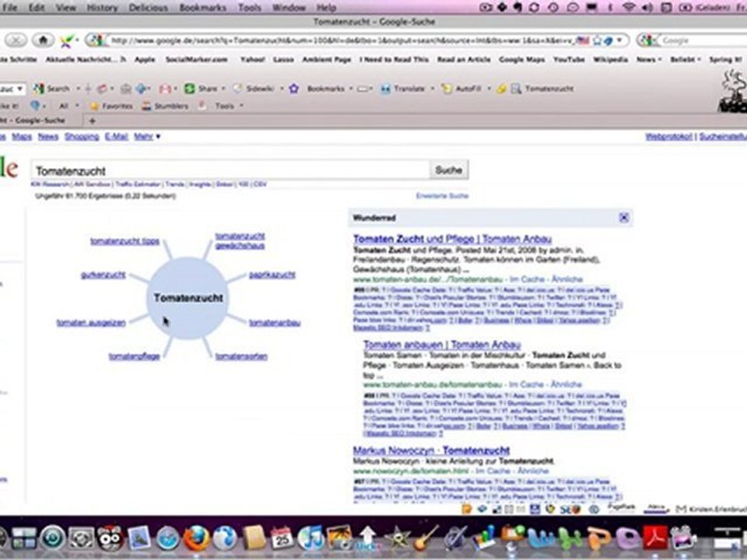
Task: Close the Wunderrad panel
Action: pos(623,218)
